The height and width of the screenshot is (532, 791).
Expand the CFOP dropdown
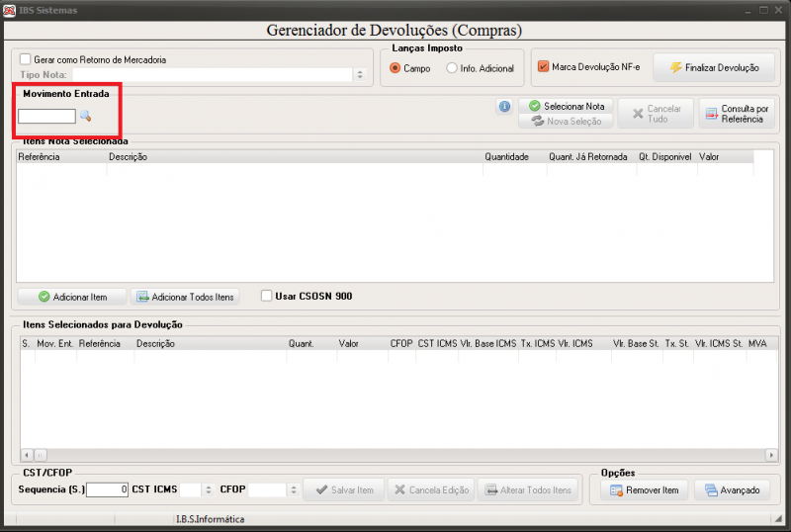pos(293,489)
